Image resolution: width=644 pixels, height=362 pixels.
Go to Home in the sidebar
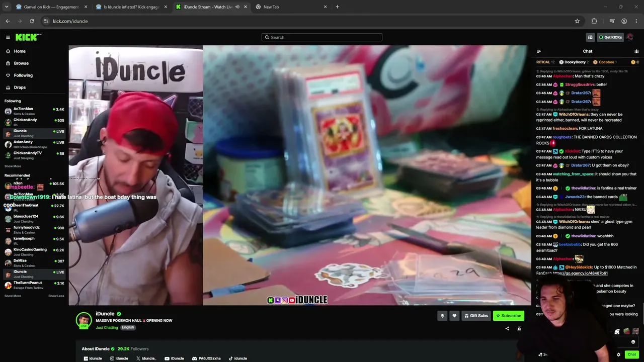tap(20, 51)
